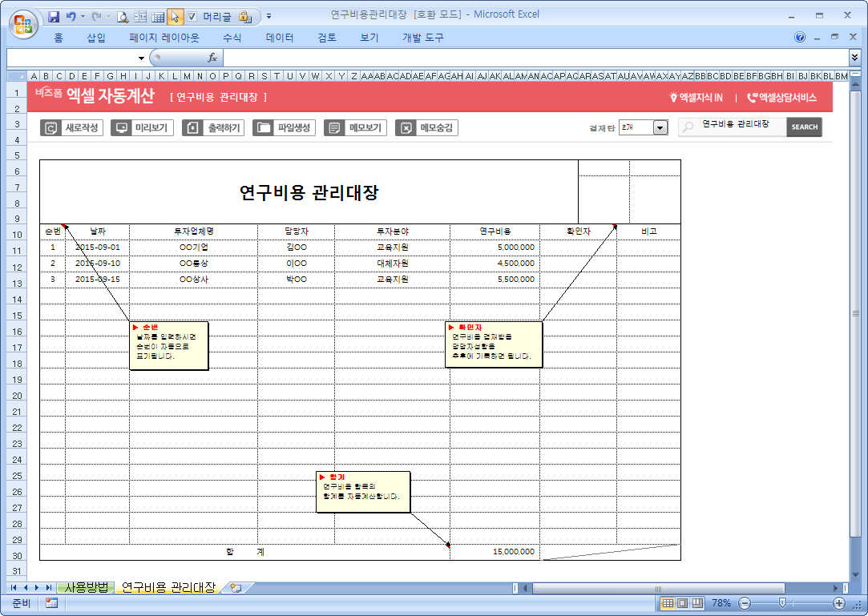
Task: Open the 페이지 레이아웃 ribbon tab
Action: tap(164, 38)
